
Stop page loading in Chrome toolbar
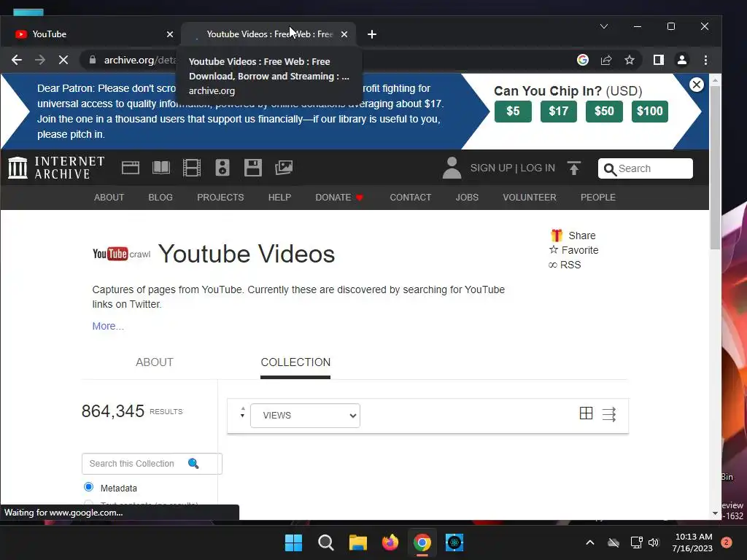(63, 60)
